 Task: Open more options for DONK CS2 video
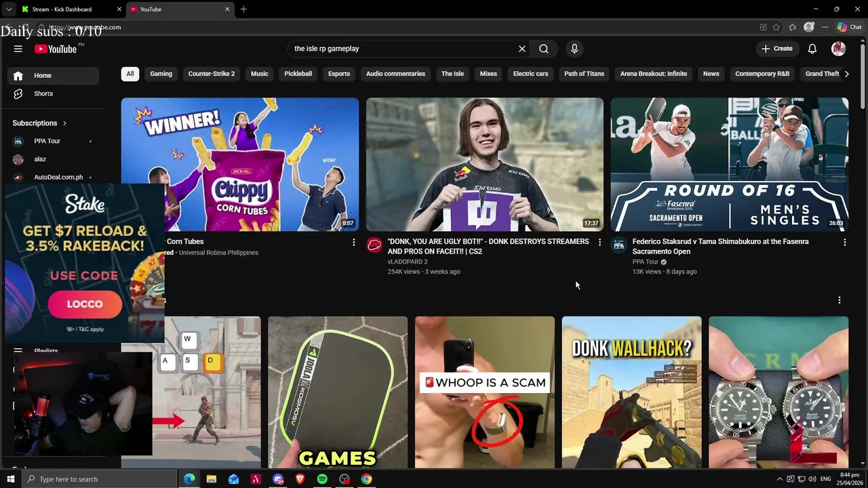[599, 242]
